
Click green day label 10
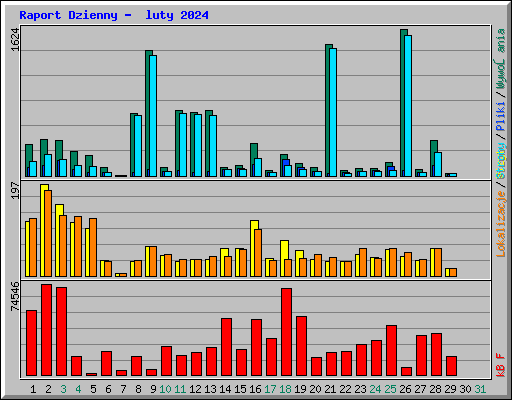click(x=165, y=389)
